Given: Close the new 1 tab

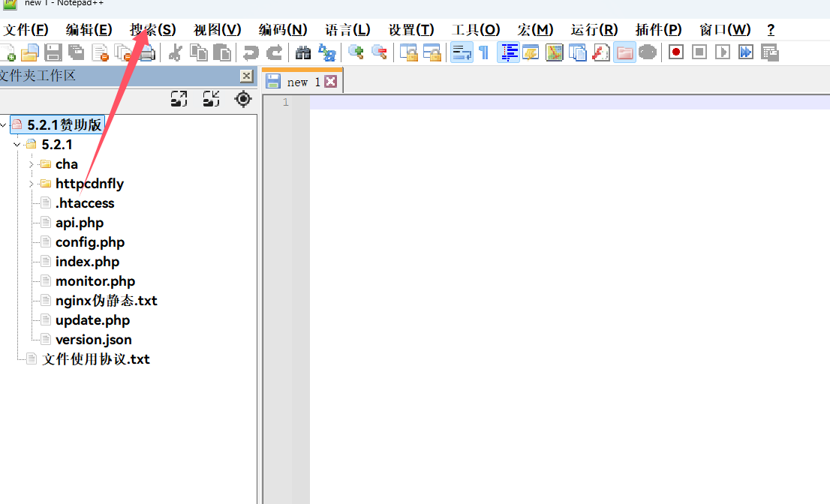Looking at the screenshot, I should 331,82.
